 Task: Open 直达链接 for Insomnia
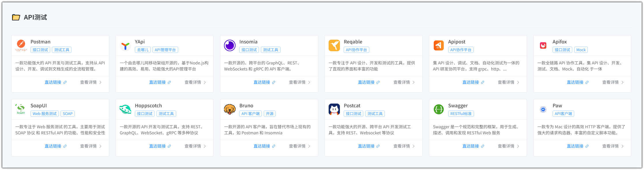[264, 82]
